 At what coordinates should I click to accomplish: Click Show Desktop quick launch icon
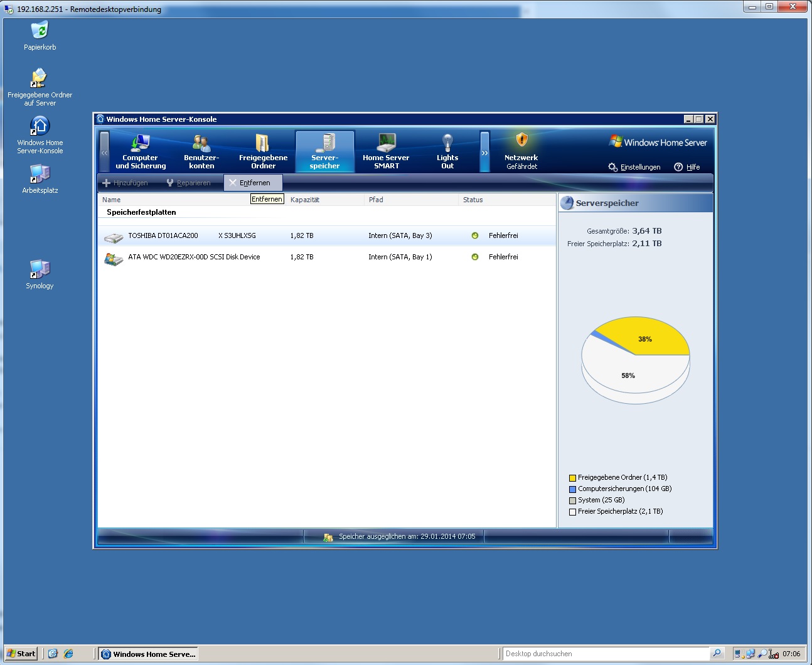[53, 654]
